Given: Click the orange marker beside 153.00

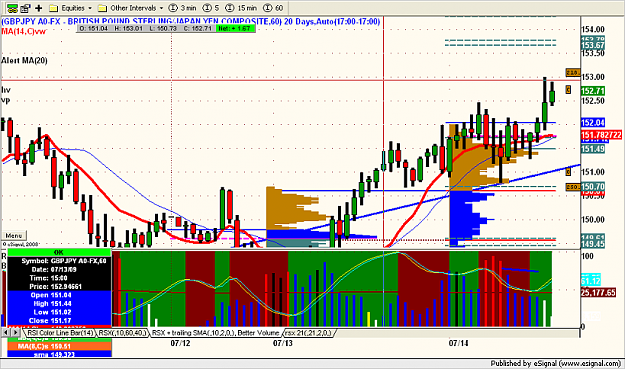Looking at the screenshot, I should tap(573, 73).
